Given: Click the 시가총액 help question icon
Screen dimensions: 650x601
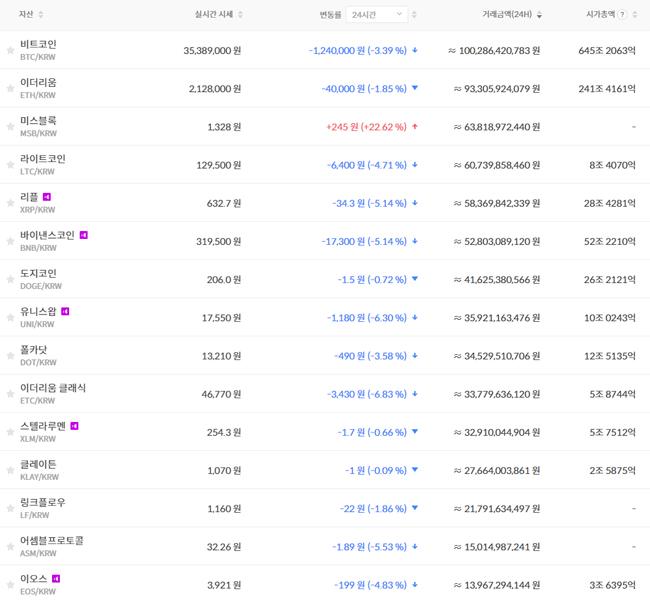Looking at the screenshot, I should (x=622, y=15).
